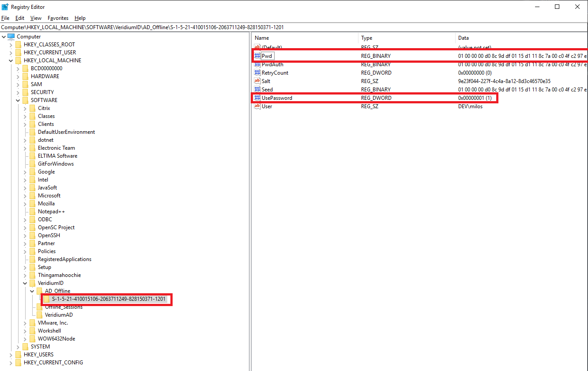Collapse the VeridiumID key node

(x=25, y=283)
